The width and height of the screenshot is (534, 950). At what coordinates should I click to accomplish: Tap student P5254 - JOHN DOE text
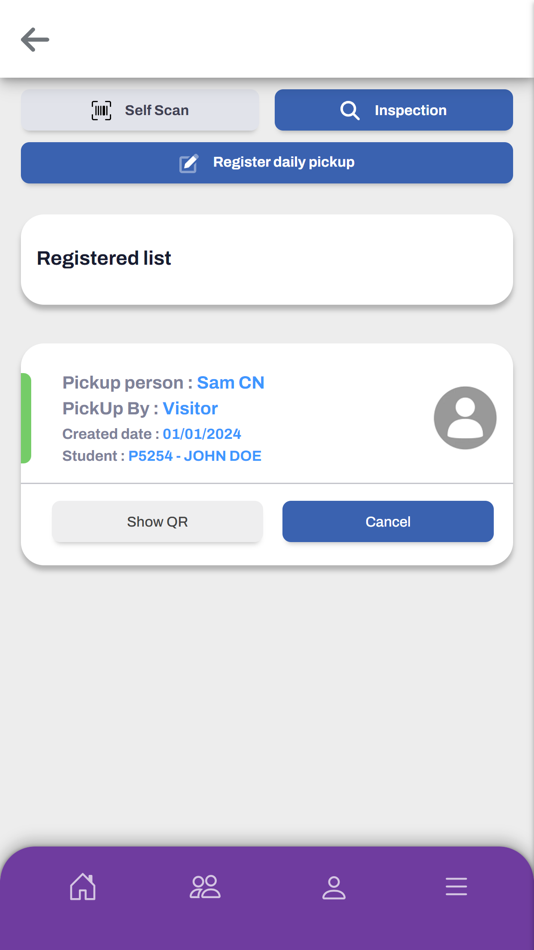195,456
